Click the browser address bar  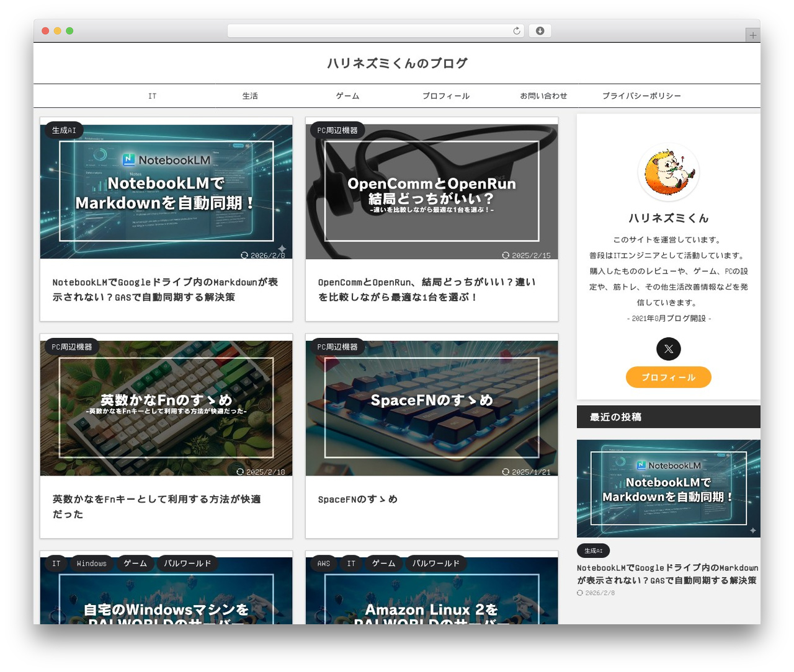pos(376,31)
